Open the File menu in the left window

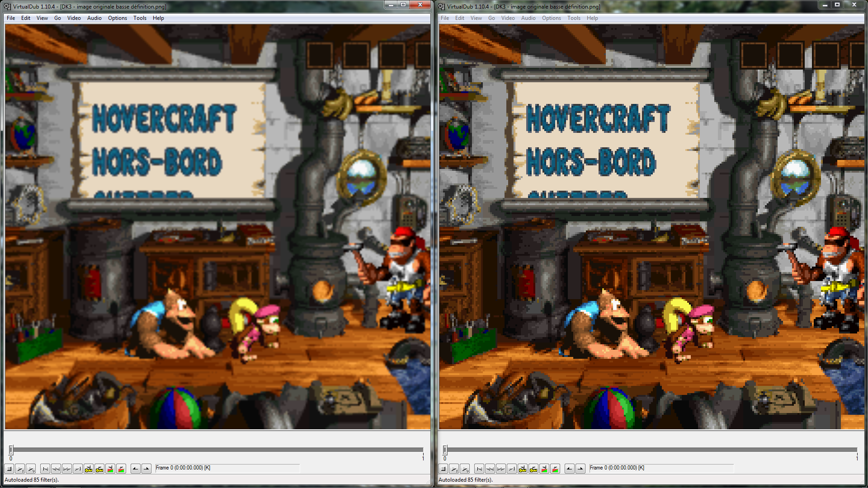click(x=11, y=18)
